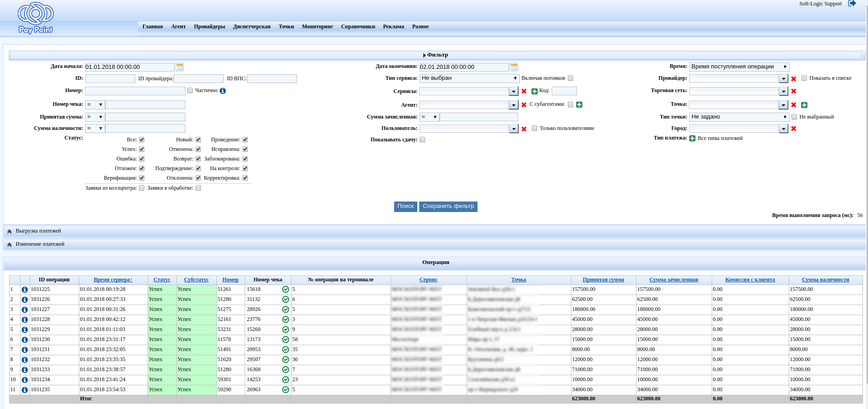
Task: Open Сумма зачисленная comparison operator dropdown
Action: [x=430, y=117]
